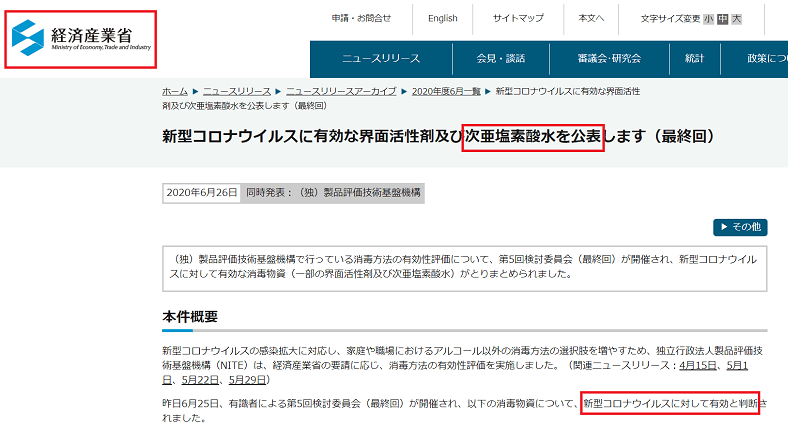Open the 審議会・研究会 menu
788x427 pixels.
(x=610, y=59)
